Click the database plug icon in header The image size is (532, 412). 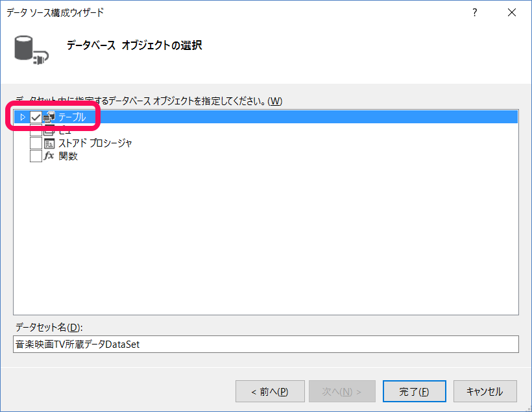coord(28,50)
